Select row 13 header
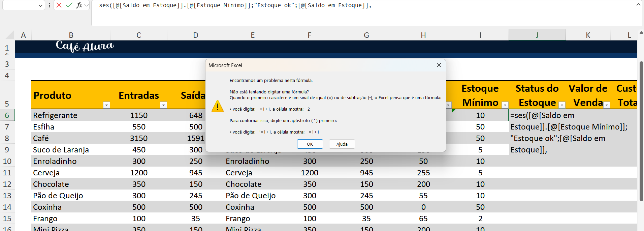The image size is (644, 231). (x=7, y=196)
